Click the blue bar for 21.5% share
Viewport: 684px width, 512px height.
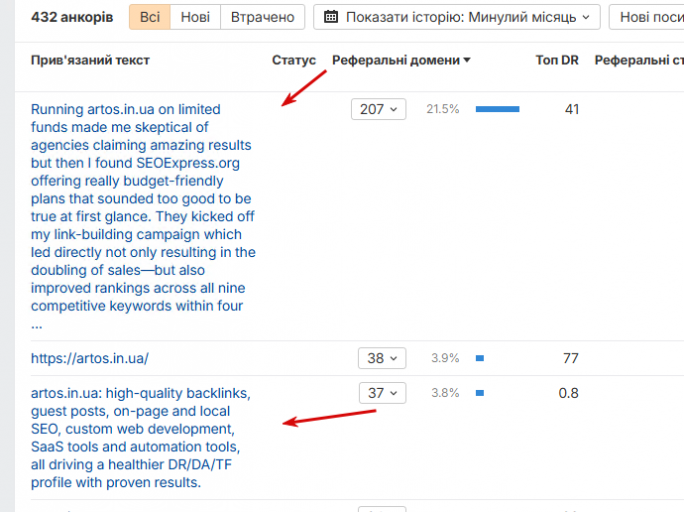tap(497, 109)
